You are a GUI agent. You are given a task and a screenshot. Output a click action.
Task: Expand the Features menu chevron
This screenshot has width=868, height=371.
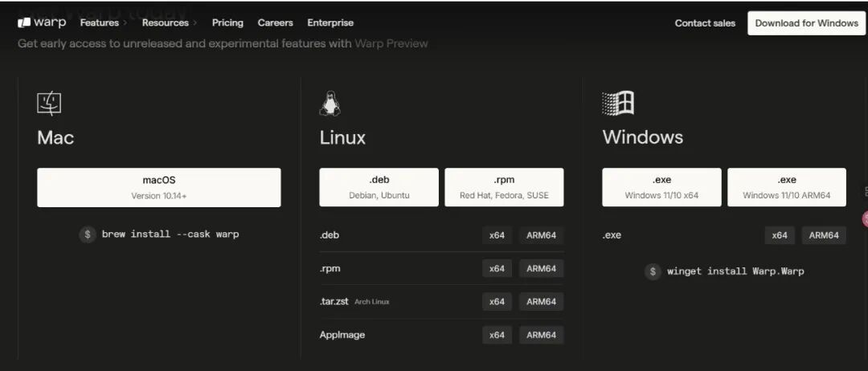point(125,23)
